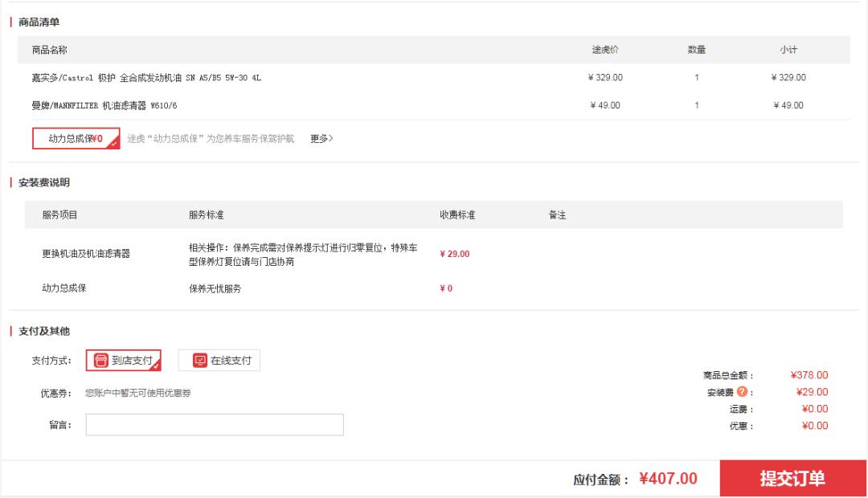This screenshot has width=868, height=498.
Task: Focus the 留言 message input box
Action: point(215,425)
